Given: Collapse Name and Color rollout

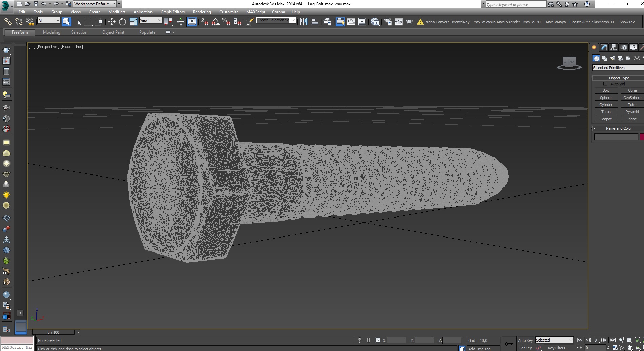Looking at the screenshot, I should [x=619, y=128].
